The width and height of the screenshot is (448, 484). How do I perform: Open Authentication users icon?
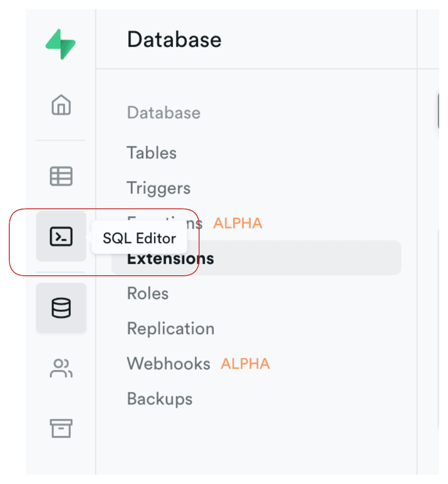(x=61, y=368)
